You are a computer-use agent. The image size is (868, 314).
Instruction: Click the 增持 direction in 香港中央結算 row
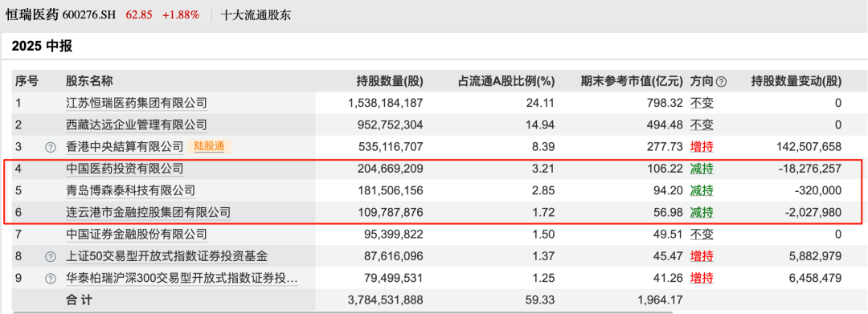click(702, 146)
